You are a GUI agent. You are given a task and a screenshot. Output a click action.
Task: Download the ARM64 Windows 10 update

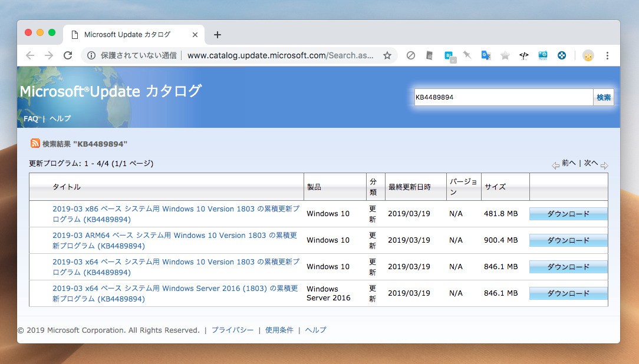pos(568,240)
